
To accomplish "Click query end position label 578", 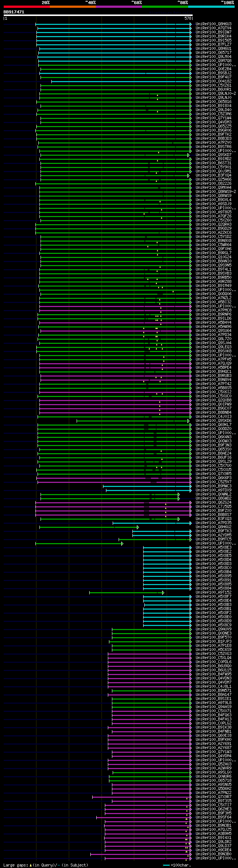I will [188, 18].
